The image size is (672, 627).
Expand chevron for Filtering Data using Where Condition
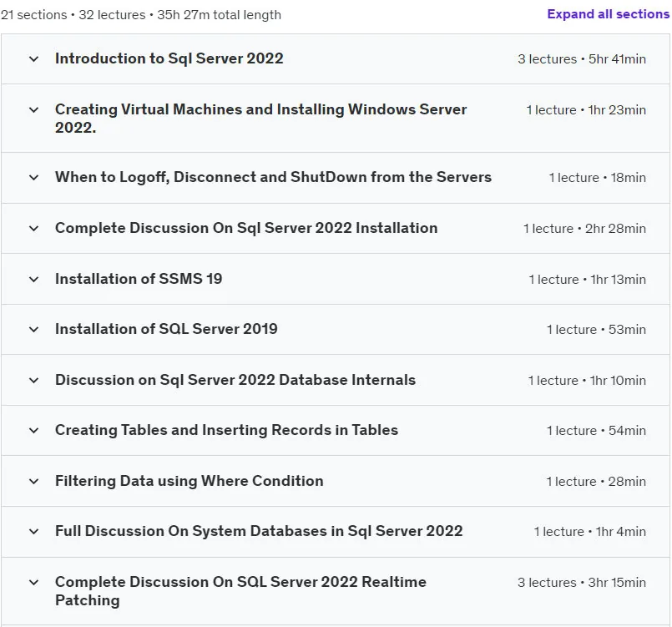click(x=34, y=481)
